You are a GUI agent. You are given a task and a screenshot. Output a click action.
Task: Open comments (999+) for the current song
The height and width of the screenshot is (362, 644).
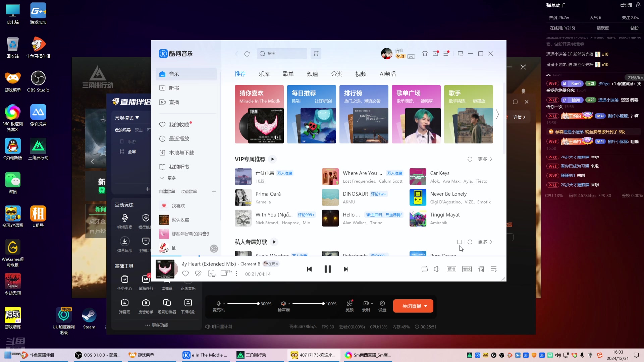pyautogui.click(x=226, y=273)
